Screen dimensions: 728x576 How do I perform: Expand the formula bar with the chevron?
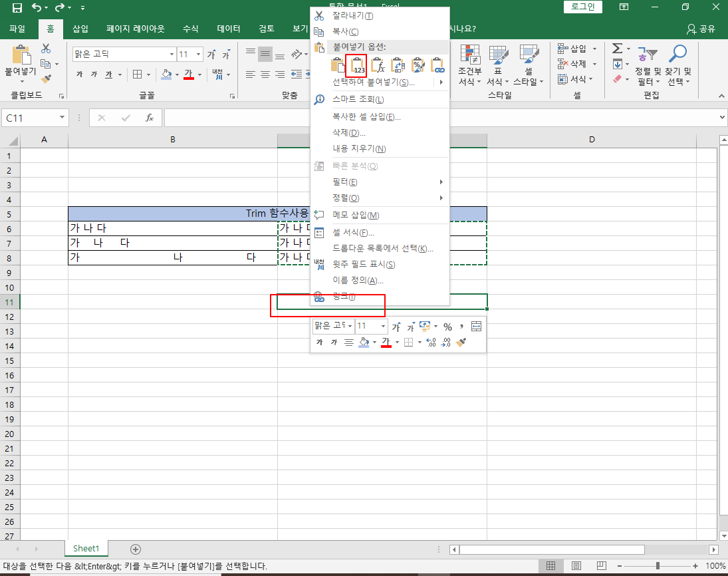[x=722, y=118]
